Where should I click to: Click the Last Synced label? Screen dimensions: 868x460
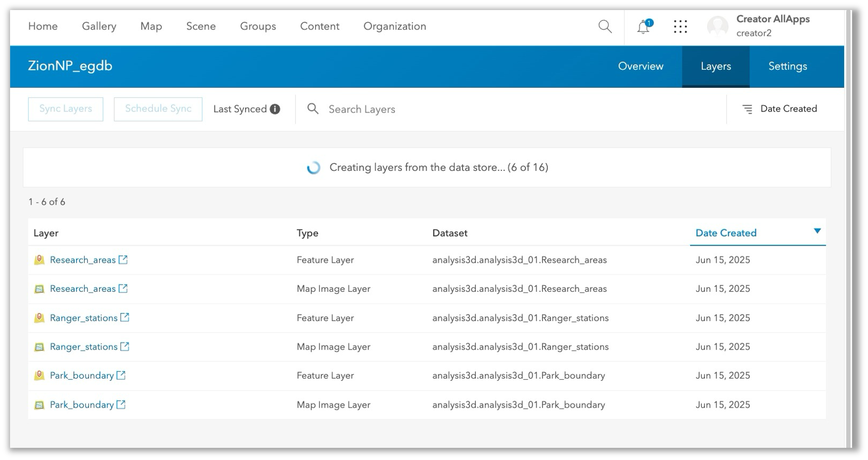pos(240,109)
